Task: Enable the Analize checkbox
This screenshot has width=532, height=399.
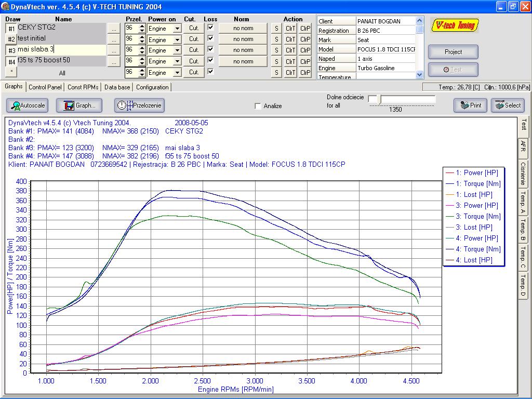Action: [x=258, y=106]
